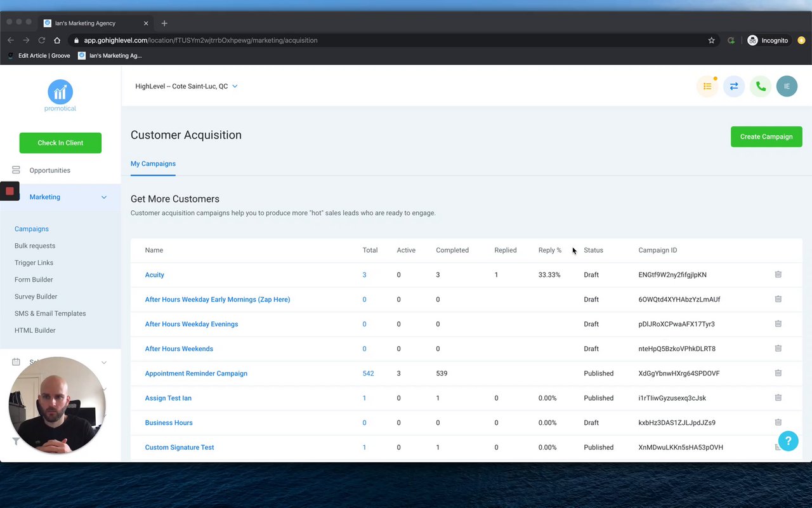Click Appointment Reminder total count 542
The height and width of the screenshot is (508, 812).
pyautogui.click(x=368, y=373)
